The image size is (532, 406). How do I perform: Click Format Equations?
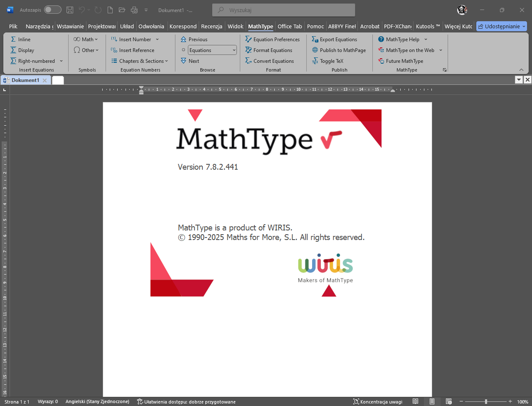[268, 50]
